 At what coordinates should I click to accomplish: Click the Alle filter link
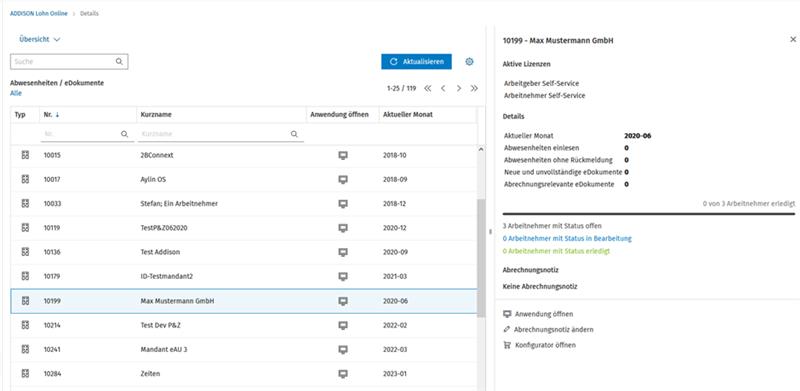click(16, 93)
